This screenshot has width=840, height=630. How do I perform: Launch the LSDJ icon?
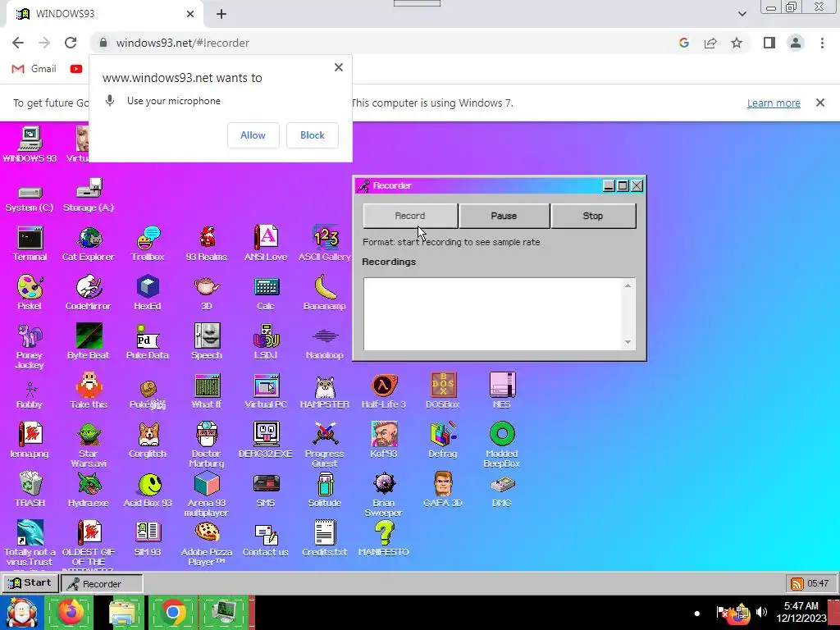point(266,341)
